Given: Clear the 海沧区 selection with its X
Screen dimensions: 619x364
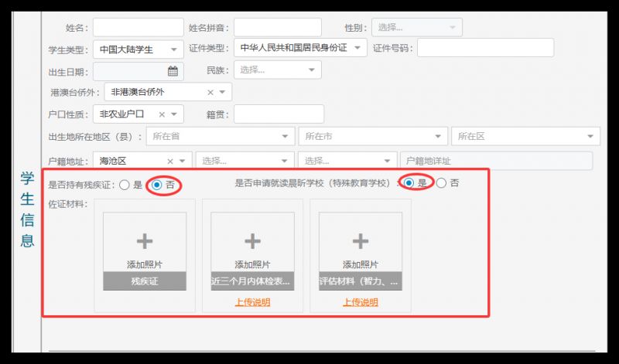Looking at the screenshot, I should coord(170,161).
